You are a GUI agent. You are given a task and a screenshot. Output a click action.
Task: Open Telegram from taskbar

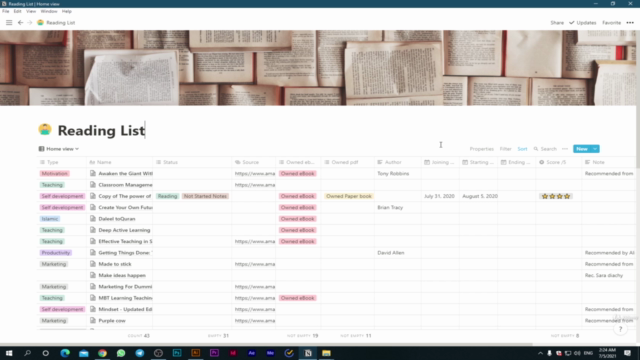click(x=140, y=353)
